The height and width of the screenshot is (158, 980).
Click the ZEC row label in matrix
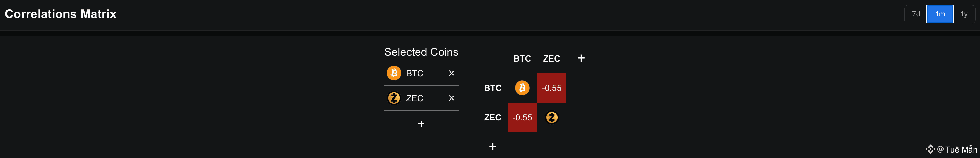492,118
